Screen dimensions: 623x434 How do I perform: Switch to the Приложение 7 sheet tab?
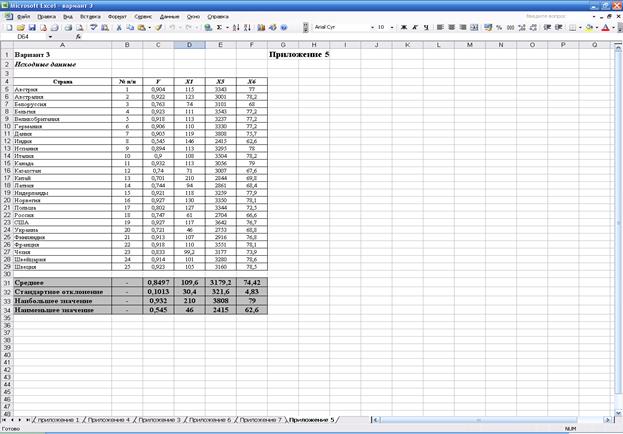click(261, 420)
